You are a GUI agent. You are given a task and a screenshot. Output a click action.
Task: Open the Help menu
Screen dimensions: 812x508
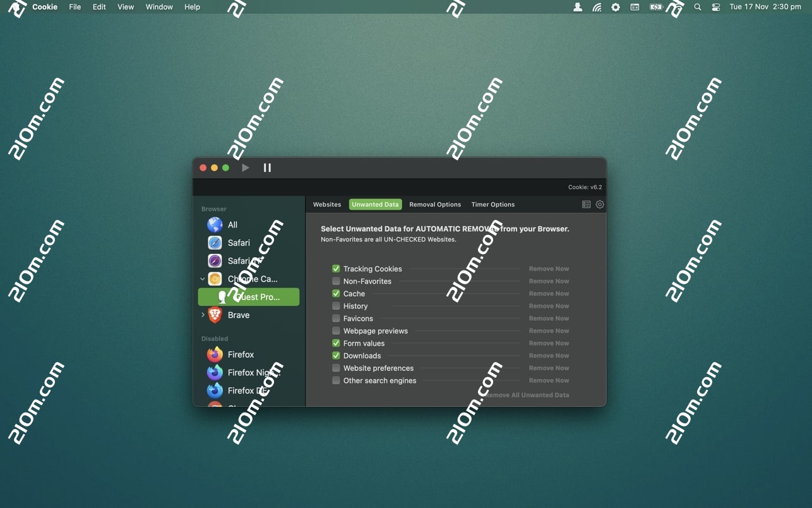pos(192,7)
